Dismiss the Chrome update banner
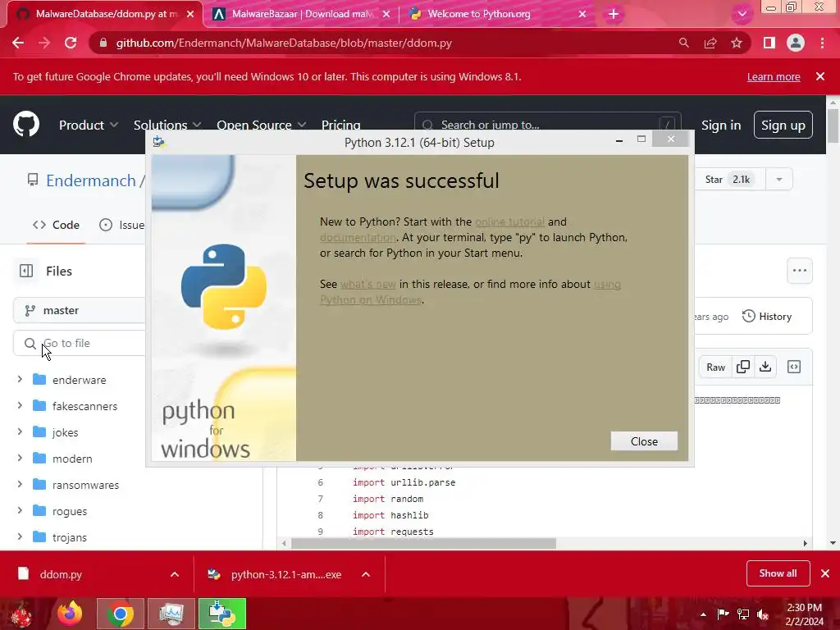Image resolution: width=840 pixels, height=630 pixels. point(820,76)
